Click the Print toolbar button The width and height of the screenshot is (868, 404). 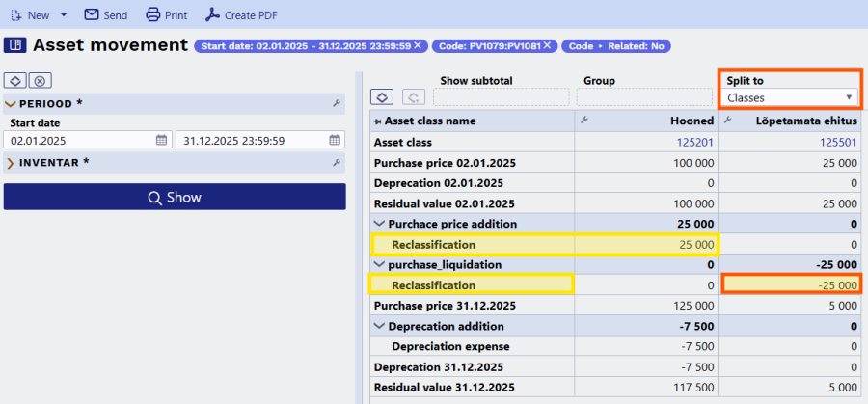coord(166,14)
